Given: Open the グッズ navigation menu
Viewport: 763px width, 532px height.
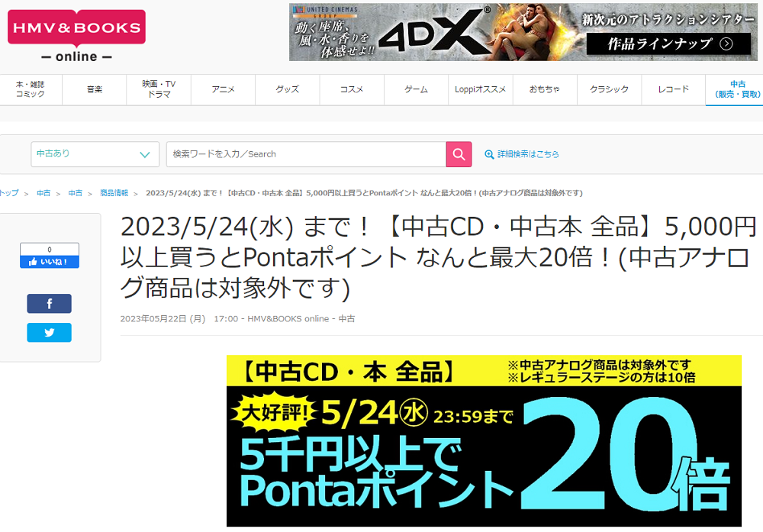Looking at the screenshot, I should point(287,89).
